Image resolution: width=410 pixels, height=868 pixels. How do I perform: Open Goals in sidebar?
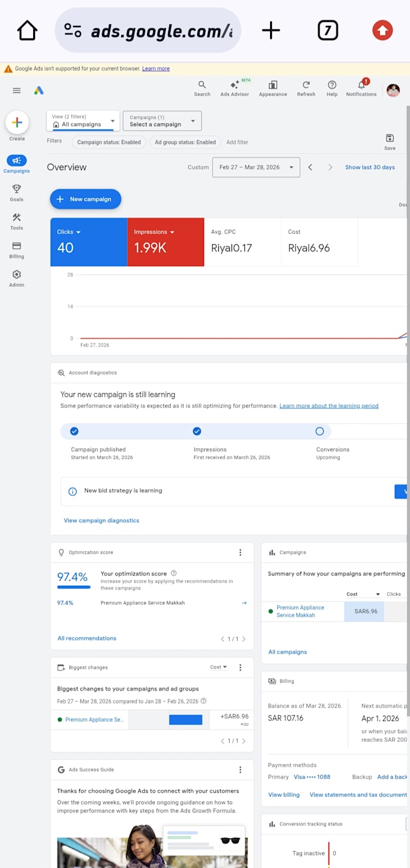(17, 193)
